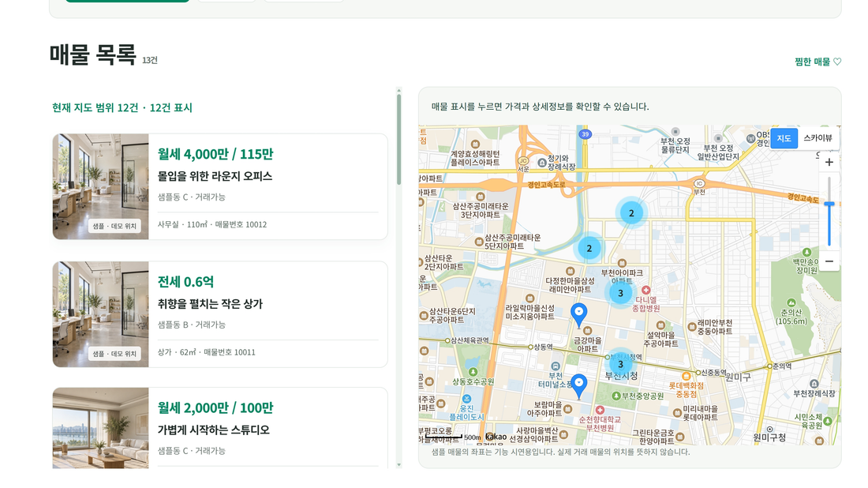Click route 39 highway shield on map
Image resolution: width=868 pixels, height=488 pixels.
pyautogui.click(x=586, y=134)
